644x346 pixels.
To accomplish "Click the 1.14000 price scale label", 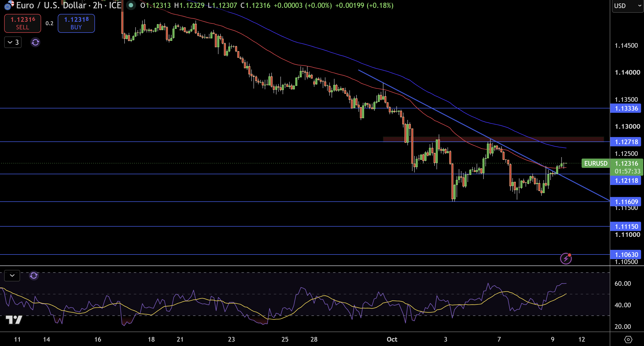I will [x=627, y=72].
